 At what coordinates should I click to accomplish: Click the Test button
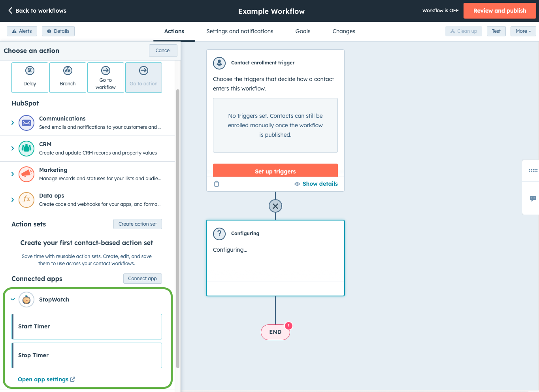tap(496, 31)
